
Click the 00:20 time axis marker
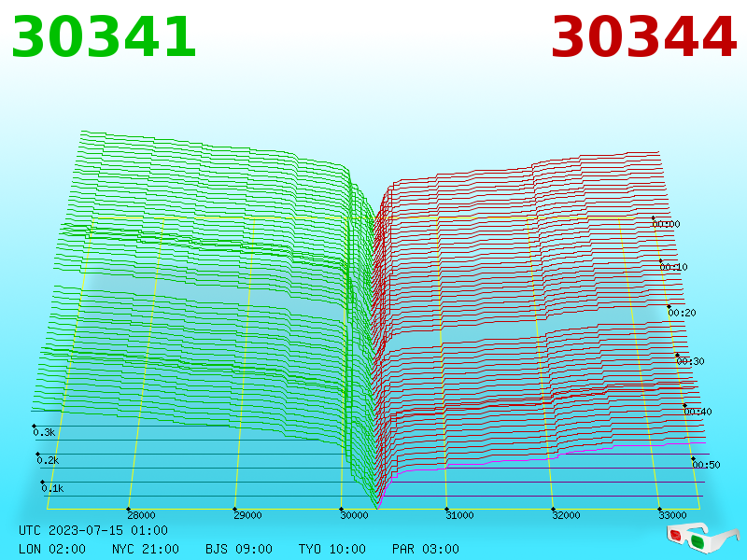click(683, 313)
